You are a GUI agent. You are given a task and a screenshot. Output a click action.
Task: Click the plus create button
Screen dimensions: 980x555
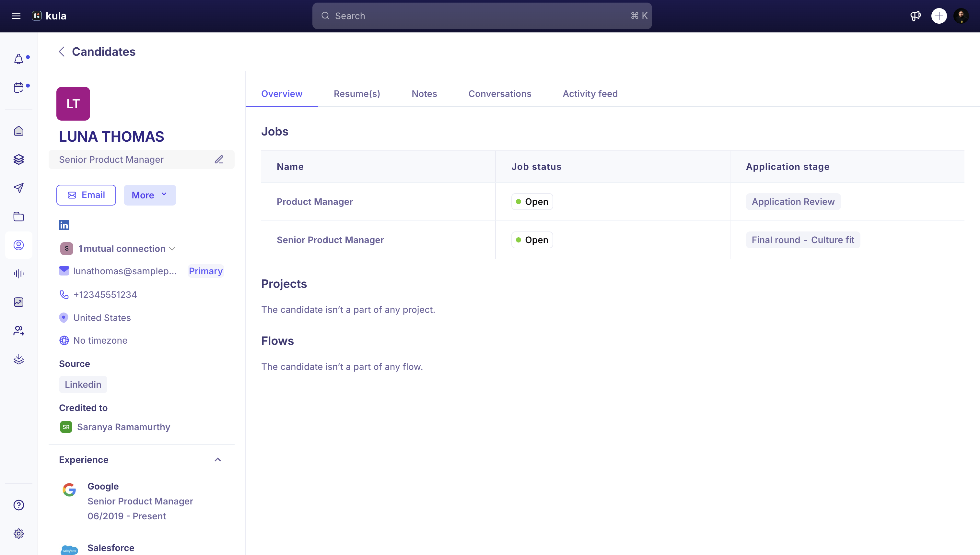tap(939, 16)
